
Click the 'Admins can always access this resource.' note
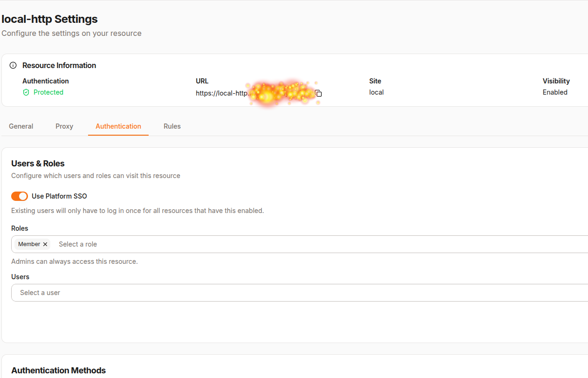click(x=75, y=261)
